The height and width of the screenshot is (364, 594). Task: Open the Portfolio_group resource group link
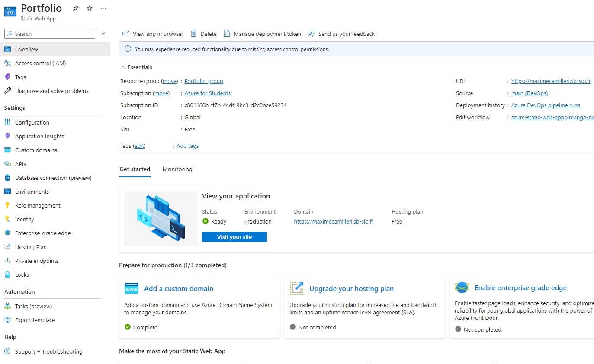204,81
